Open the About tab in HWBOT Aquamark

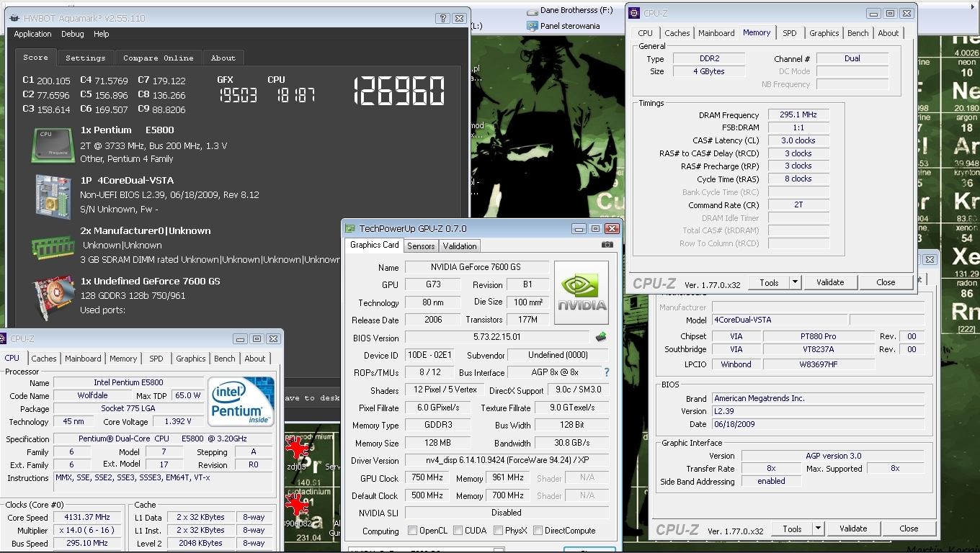(223, 58)
